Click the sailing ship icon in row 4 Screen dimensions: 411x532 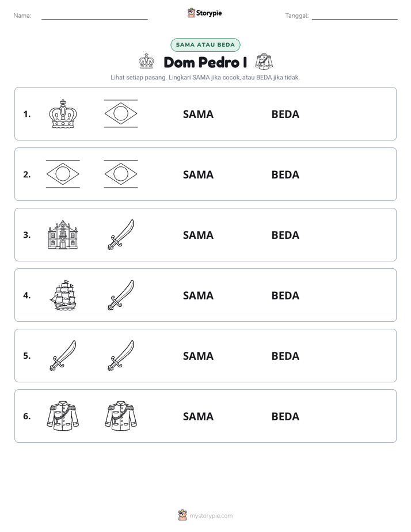[63, 295]
